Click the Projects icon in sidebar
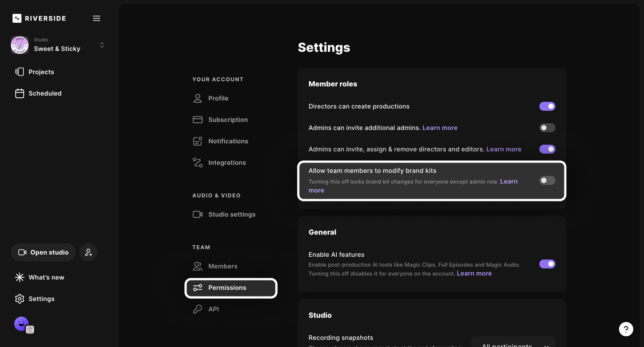Image resolution: width=644 pixels, height=347 pixels. click(19, 72)
